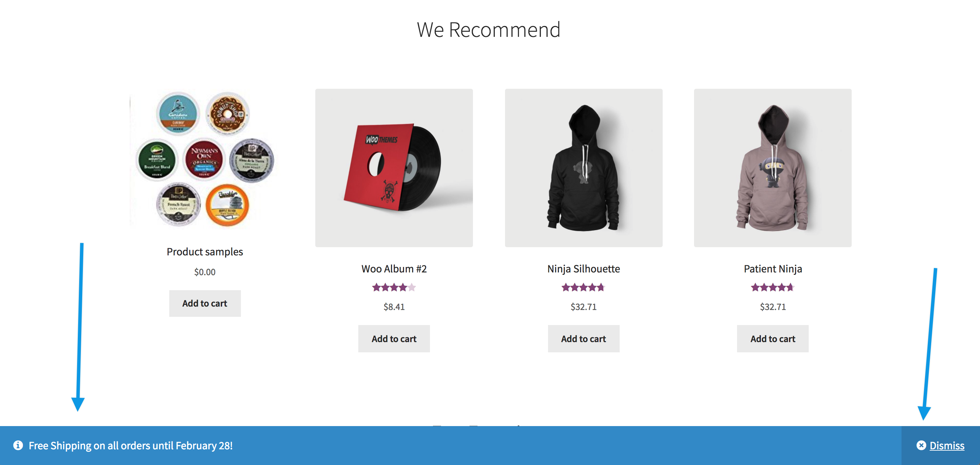Add Ninja Silhouette to cart
The width and height of the screenshot is (980, 465).
[583, 338]
